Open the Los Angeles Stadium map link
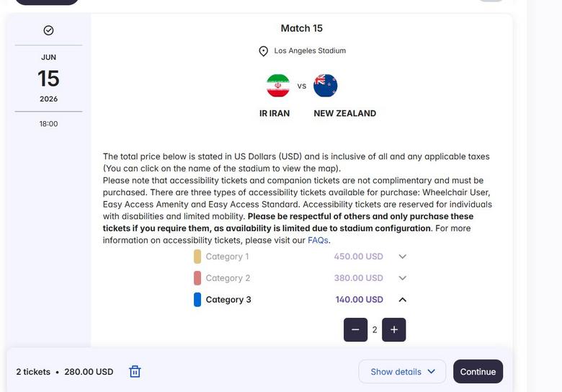This screenshot has height=392, width=562. click(310, 51)
